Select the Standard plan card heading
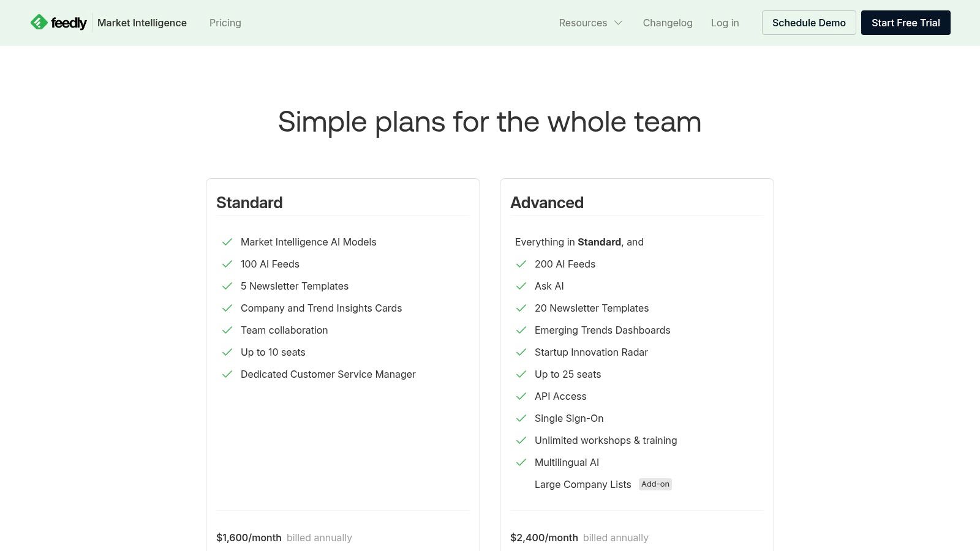 [x=249, y=202]
